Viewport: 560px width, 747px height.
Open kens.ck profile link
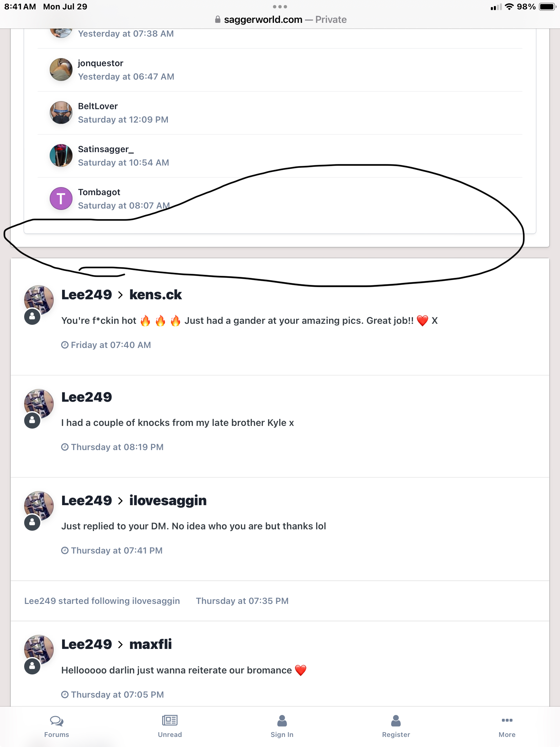pyautogui.click(x=156, y=295)
